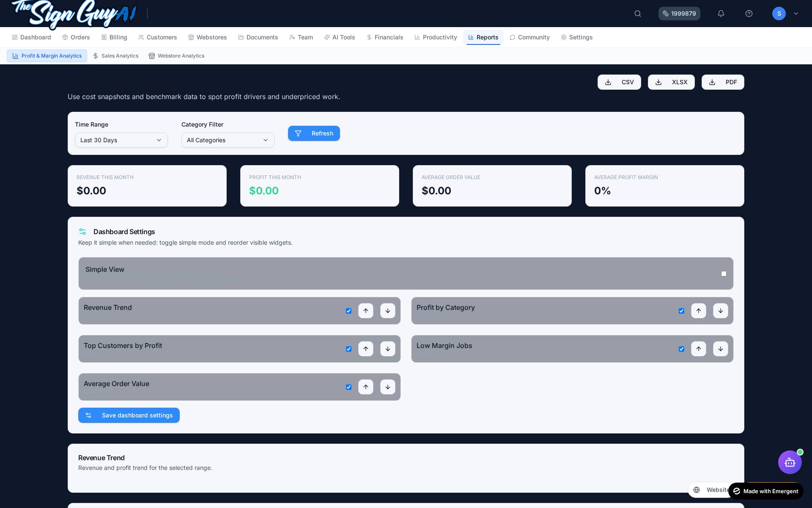Viewport: 812px width, 508px height.
Task: Open the Orders tab
Action: tap(76, 37)
